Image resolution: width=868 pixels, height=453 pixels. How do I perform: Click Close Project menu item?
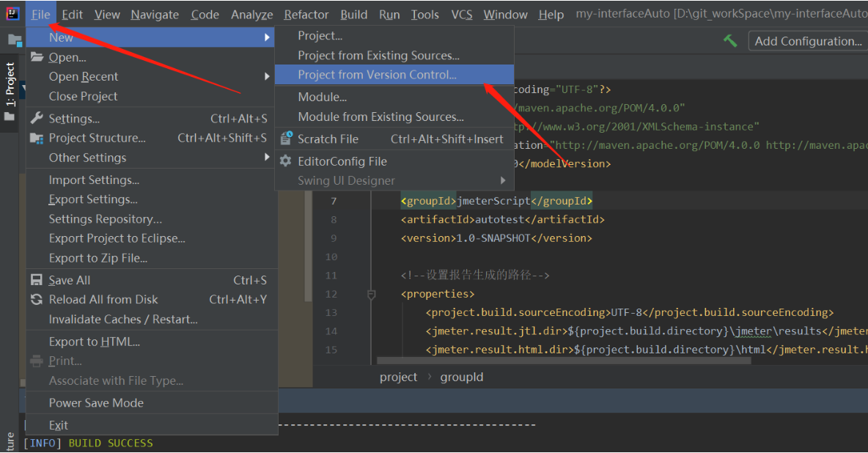click(x=150, y=96)
